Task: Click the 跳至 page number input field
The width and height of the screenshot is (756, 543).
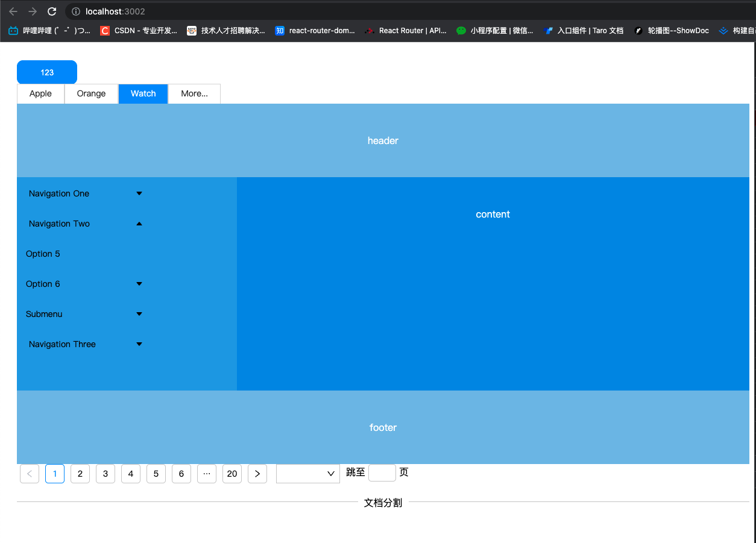Action: pyautogui.click(x=382, y=472)
